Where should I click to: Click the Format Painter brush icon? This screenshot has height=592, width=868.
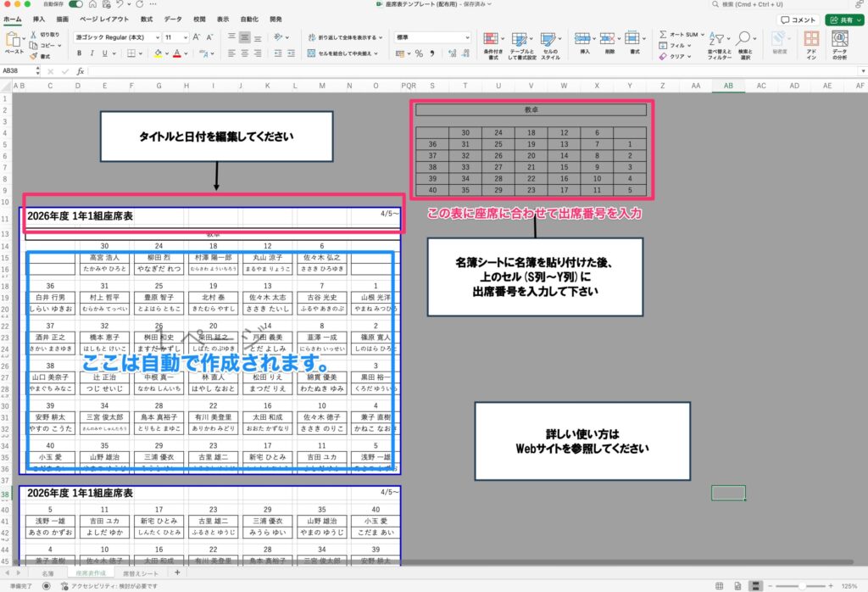pyautogui.click(x=33, y=56)
